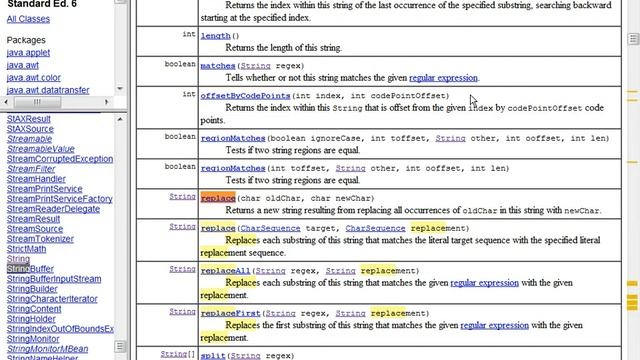The image size is (640, 360).
Task: Open the replaceFirst method link
Action: 231,313
